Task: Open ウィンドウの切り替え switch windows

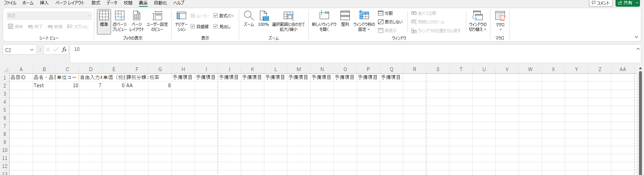Action: tap(478, 21)
